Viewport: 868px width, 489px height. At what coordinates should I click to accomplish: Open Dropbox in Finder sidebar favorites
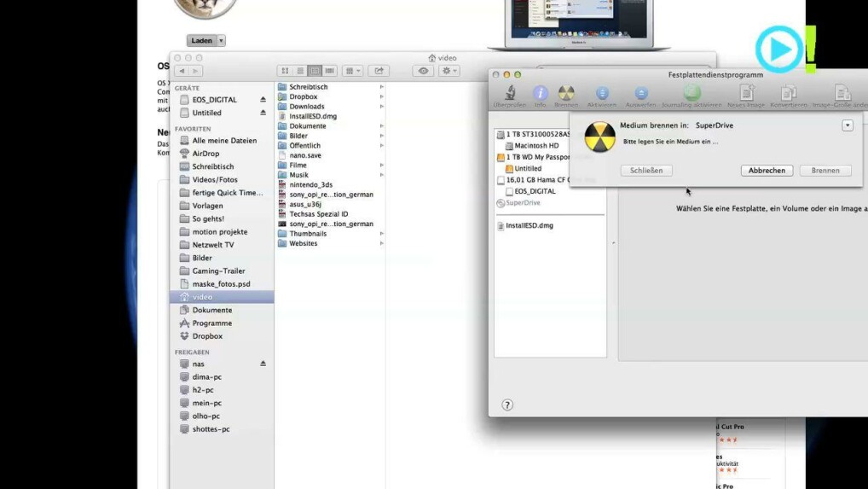207,336
